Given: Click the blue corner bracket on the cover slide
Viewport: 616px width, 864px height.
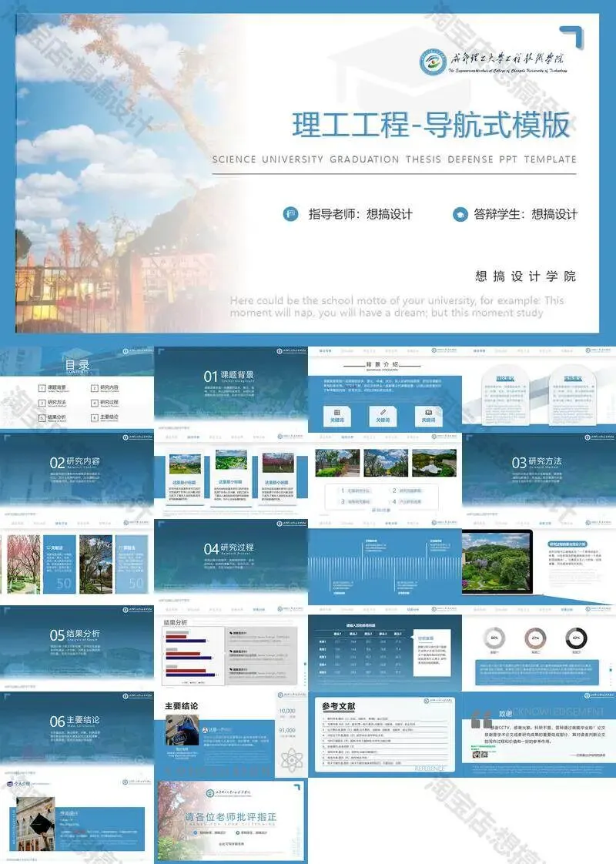Looking at the screenshot, I should click(571, 37).
